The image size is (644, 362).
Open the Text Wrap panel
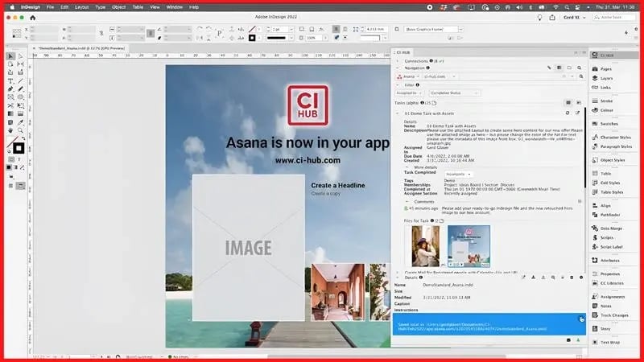coord(610,343)
